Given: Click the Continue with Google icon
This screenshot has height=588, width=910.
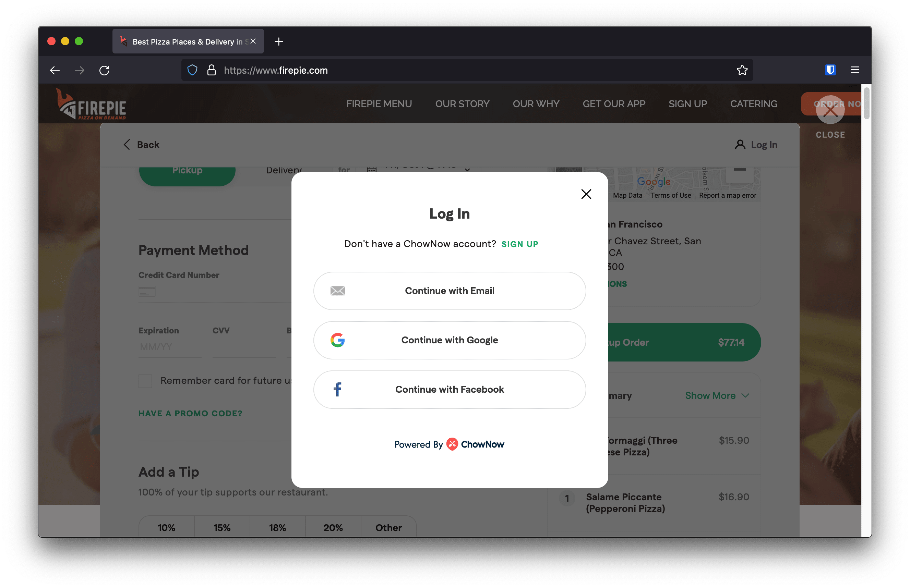Looking at the screenshot, I should pyautogui.click(x=338, y=340).
